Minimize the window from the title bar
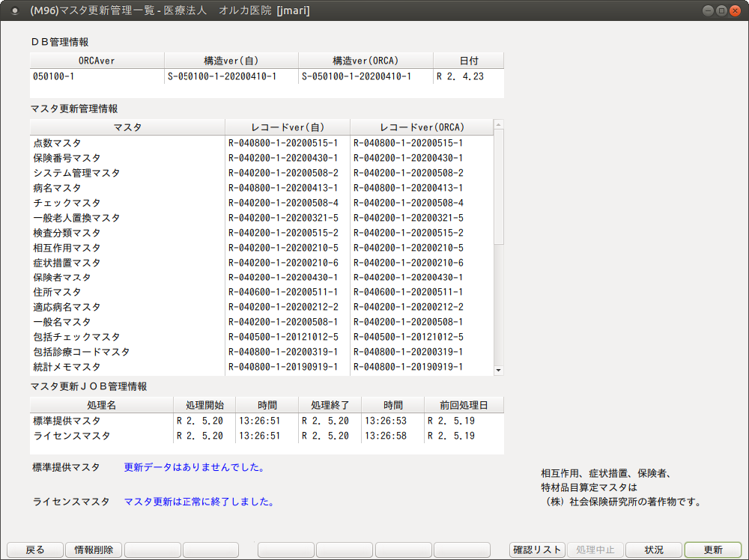Screen dimensions: 749x560 (708, 10)
